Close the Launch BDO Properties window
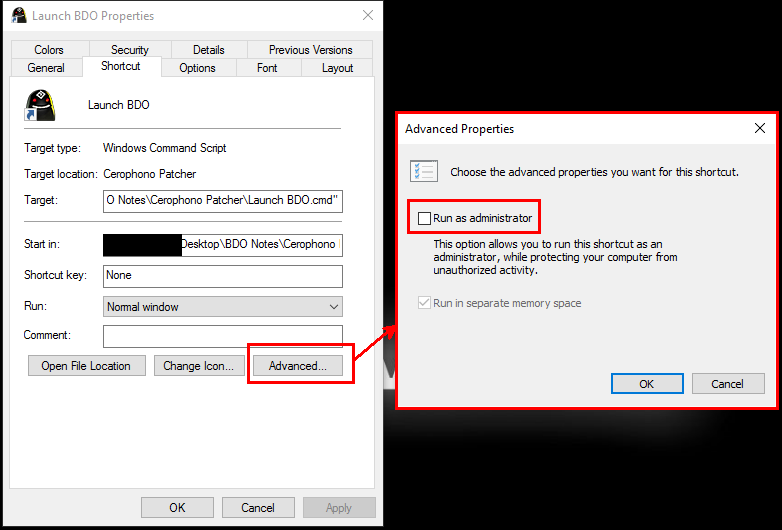 [368, 16]
